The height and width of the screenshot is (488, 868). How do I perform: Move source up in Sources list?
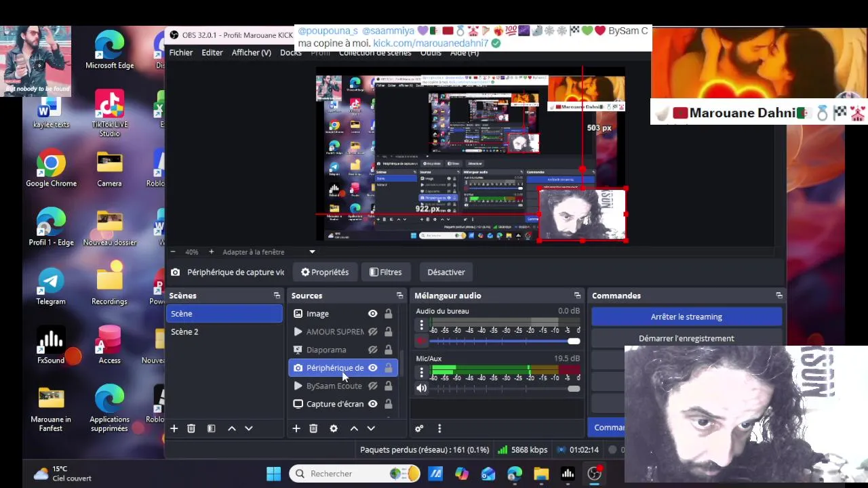pyautogui.click(x=354, y=428)
